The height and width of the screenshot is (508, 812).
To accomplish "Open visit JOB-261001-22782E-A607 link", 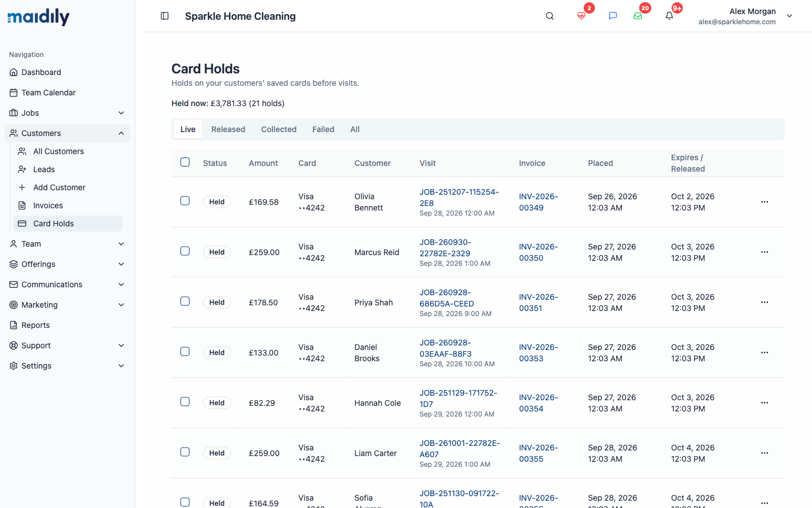I will pos(460,449).
